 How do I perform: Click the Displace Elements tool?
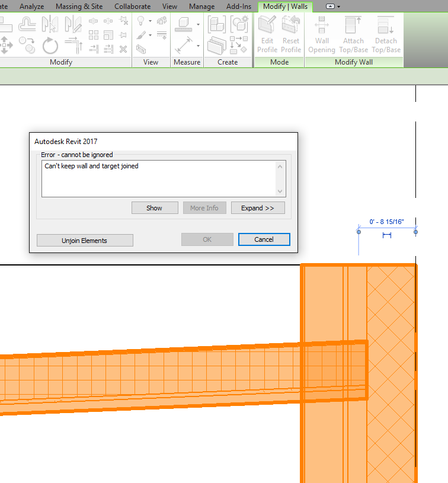[x=162, y=21]
